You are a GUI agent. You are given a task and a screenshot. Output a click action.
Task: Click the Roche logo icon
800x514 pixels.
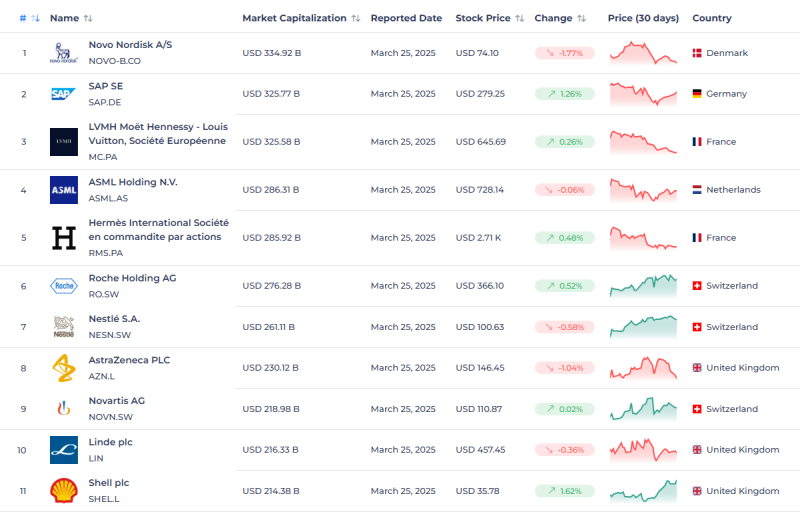pyautogui.click(x=63, y=286)
